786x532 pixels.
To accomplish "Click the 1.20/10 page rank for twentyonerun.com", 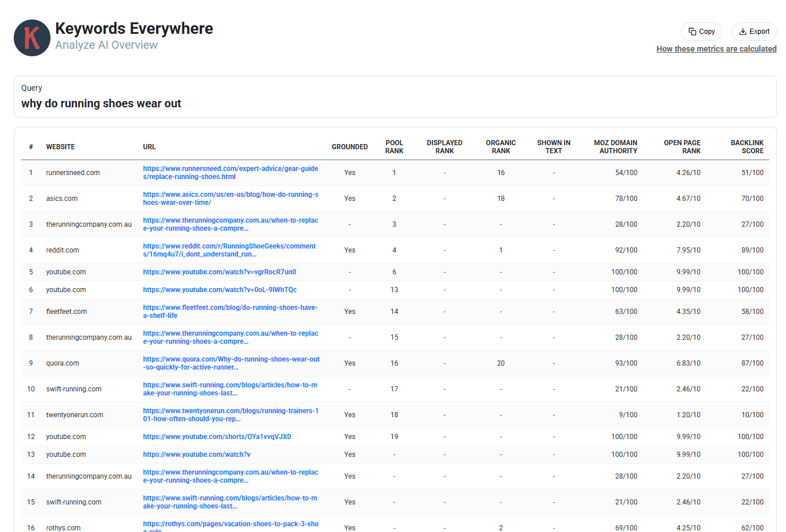I will tap(688, 415).
